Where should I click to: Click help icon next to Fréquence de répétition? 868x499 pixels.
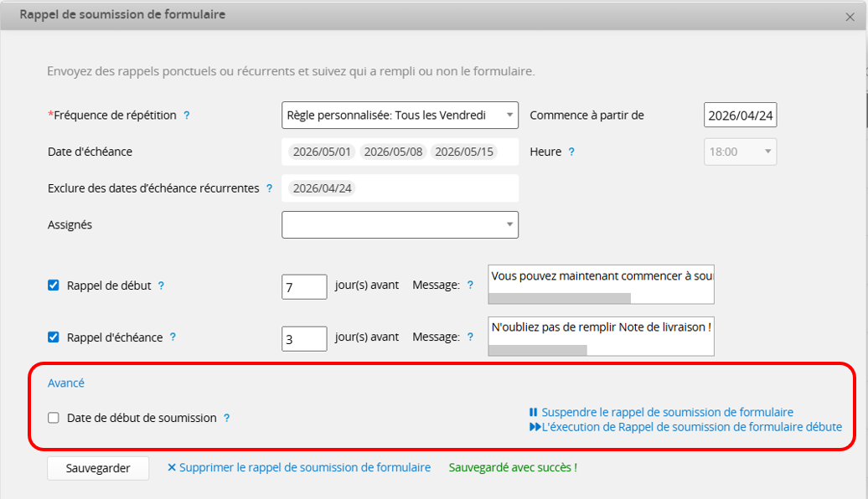187,116
